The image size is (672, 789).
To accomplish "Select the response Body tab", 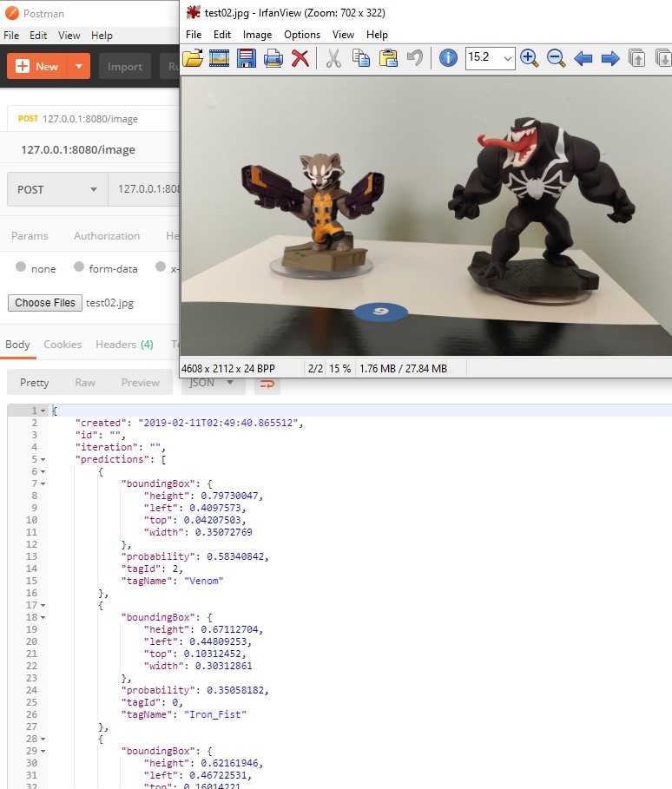I will [x=17, y=345].
